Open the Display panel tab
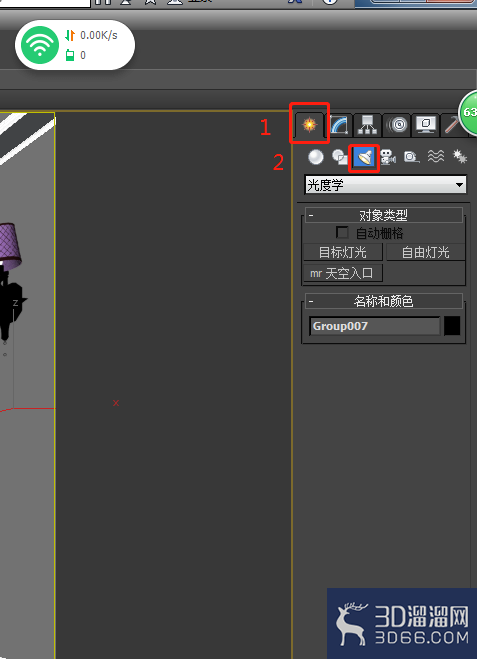This screenshot has height=659, width=477. point(426,125)
